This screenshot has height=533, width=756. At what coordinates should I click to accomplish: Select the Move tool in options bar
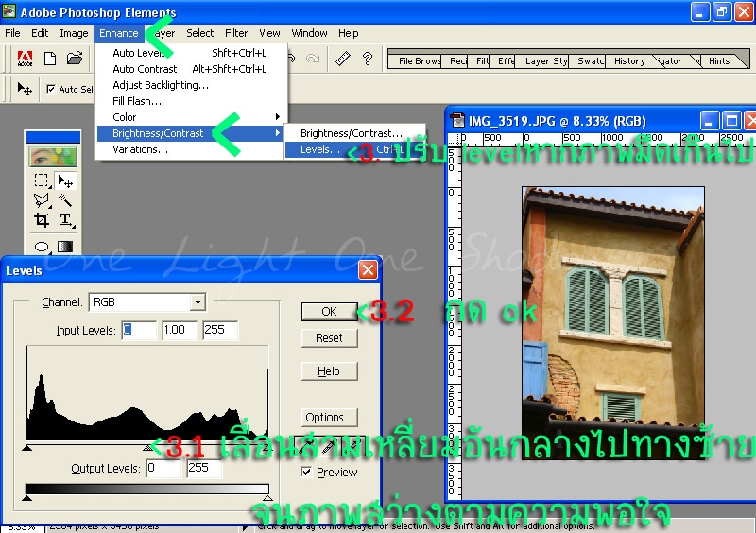click(x=25, y=89)
